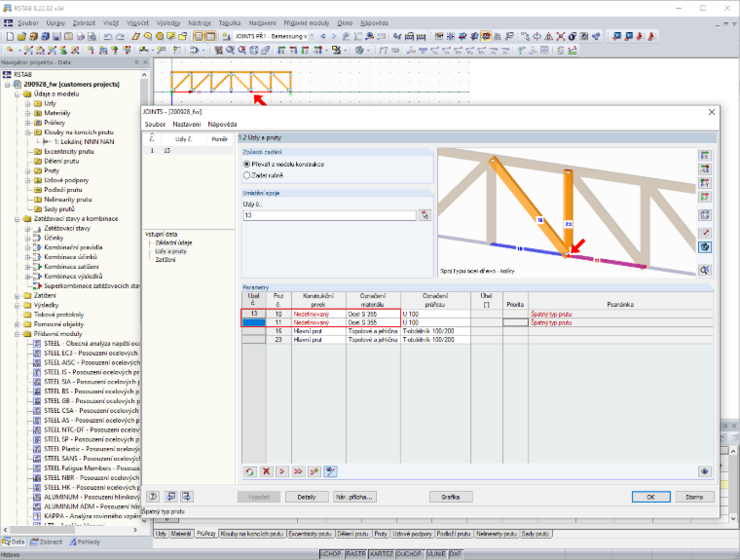Click the red X delete row icon below table
Screen dimensions: 740x560
click(x=266, y=471)
